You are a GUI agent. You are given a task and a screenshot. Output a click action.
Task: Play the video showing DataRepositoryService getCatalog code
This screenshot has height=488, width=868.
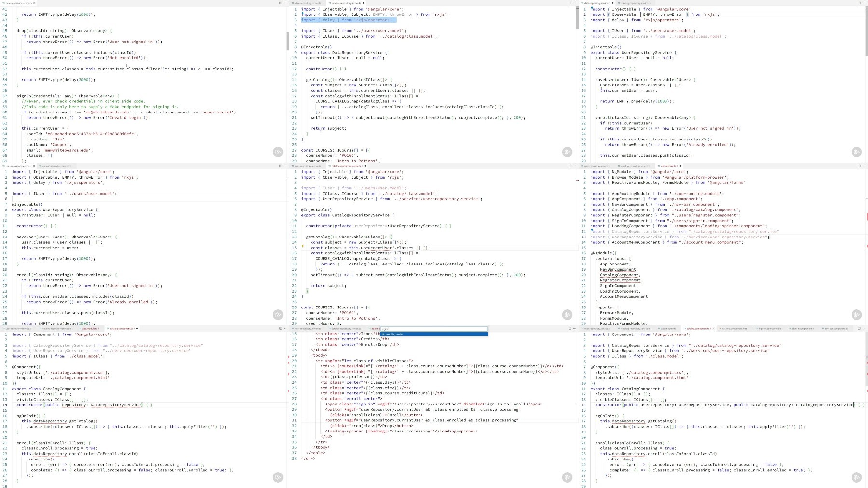tap(568, 152)
